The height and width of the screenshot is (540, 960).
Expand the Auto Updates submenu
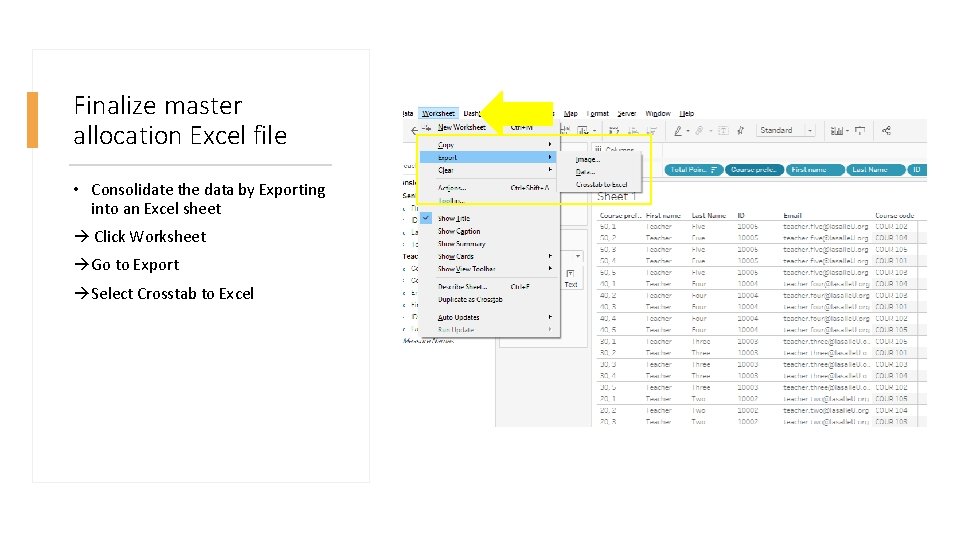pyautogui.click(x=489, y=317)
